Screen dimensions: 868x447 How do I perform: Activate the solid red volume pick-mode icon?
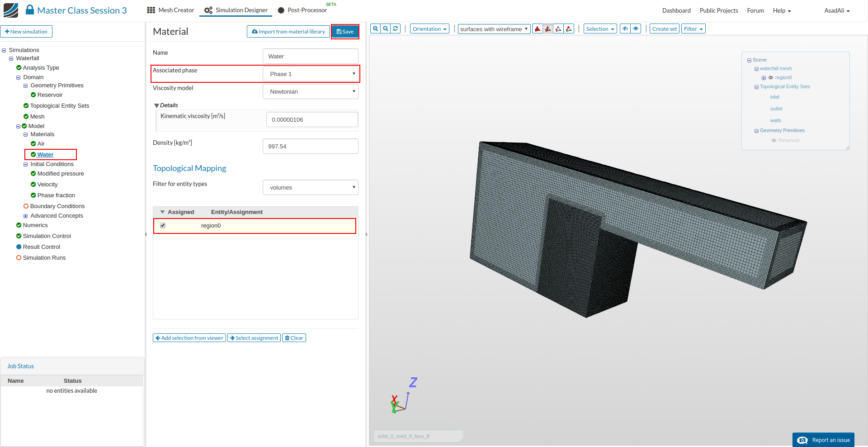point(538,29)
